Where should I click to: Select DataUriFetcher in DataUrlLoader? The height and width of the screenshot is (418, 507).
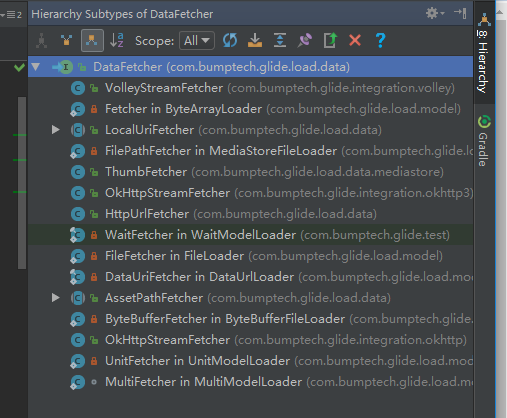pos(250,277)
